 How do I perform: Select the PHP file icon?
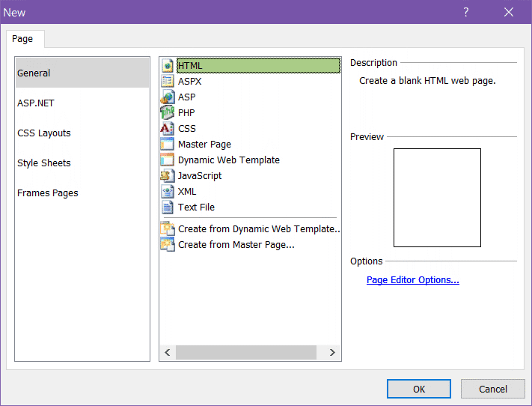pyautogui.click(x=168, y=113)
